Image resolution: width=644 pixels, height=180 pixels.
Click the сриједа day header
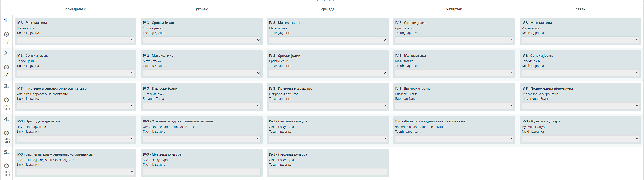pos(328,9)
